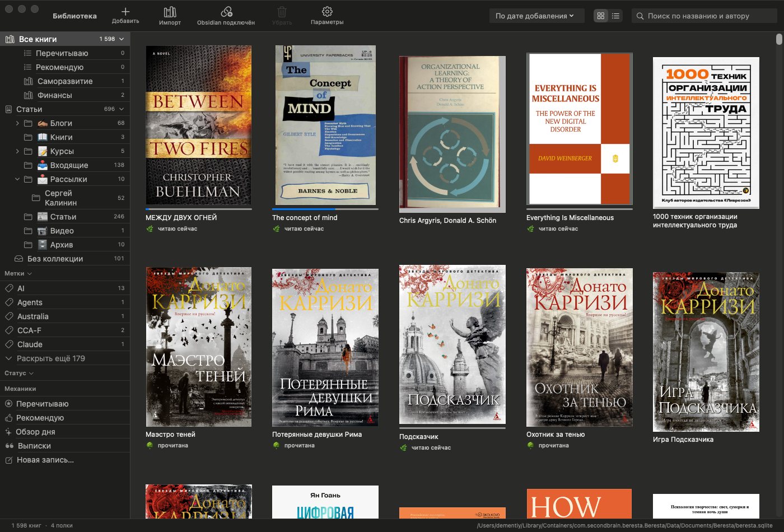Viewport: 784px width, 532px height.
Task: Click the progress bar above Подсказчик title
Action: [452, 428]
